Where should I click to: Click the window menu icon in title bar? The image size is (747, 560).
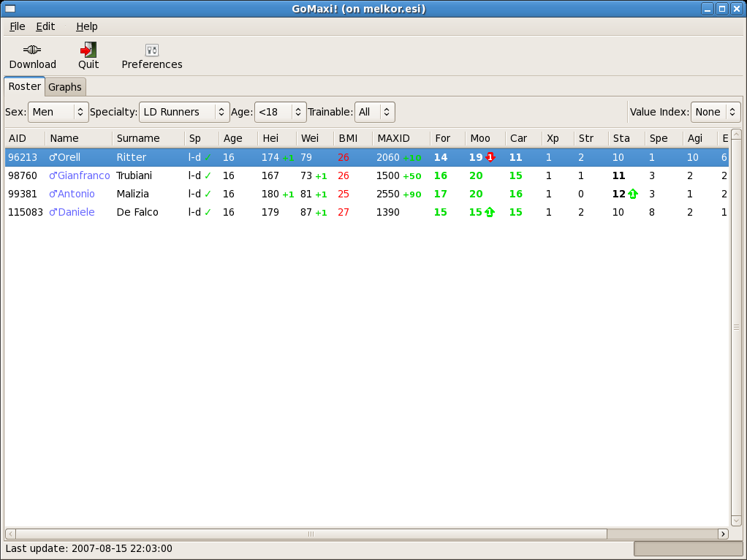point(10,9)
